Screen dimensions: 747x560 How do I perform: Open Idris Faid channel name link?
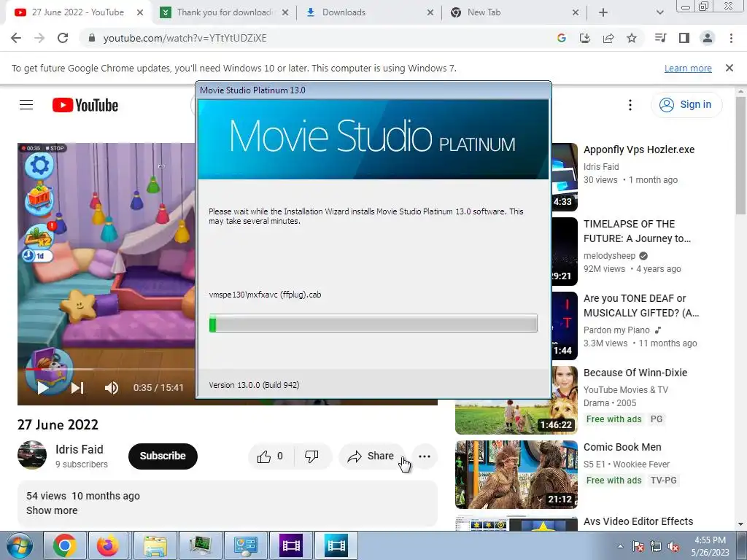coord(79,449)
